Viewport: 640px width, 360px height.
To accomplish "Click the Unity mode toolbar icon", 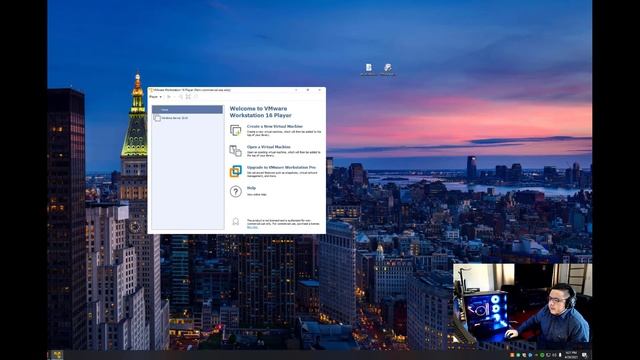I will [x=196, y=97].
